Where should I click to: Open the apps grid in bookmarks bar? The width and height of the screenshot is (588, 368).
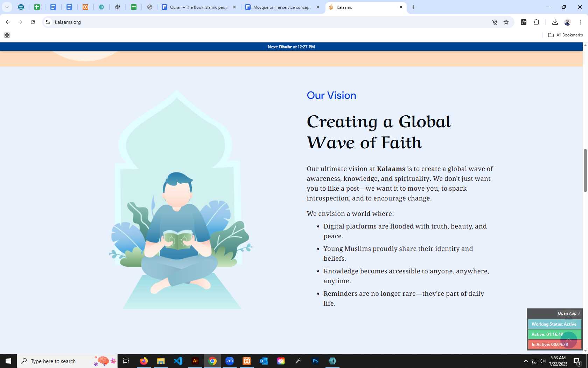tap(7, 35)
